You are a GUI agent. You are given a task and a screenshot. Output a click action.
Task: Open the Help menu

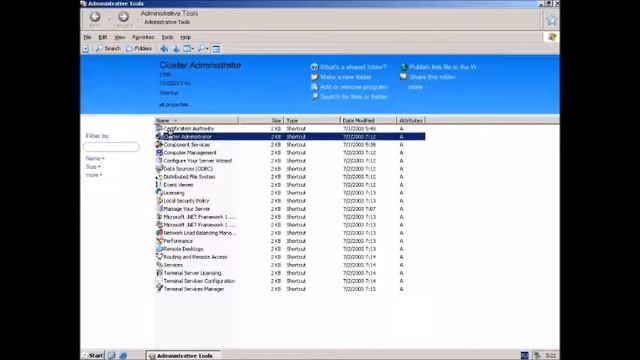[185, 37]
